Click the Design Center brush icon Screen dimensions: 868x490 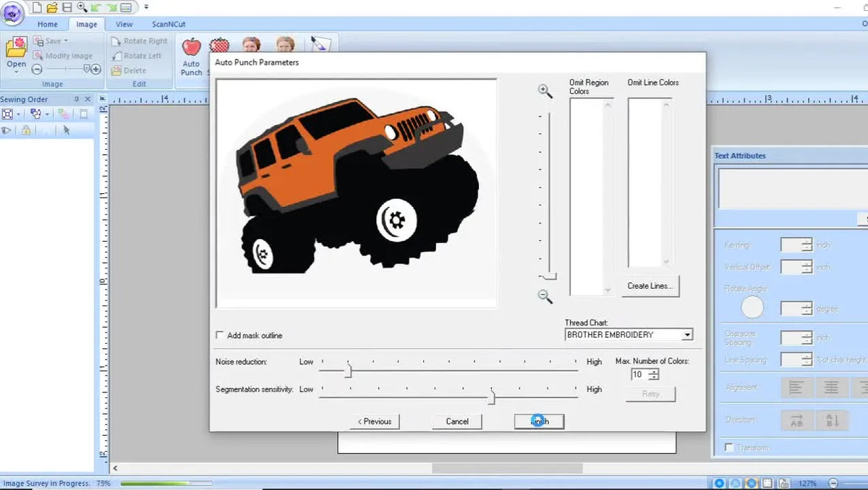click(x=319, y=44)
